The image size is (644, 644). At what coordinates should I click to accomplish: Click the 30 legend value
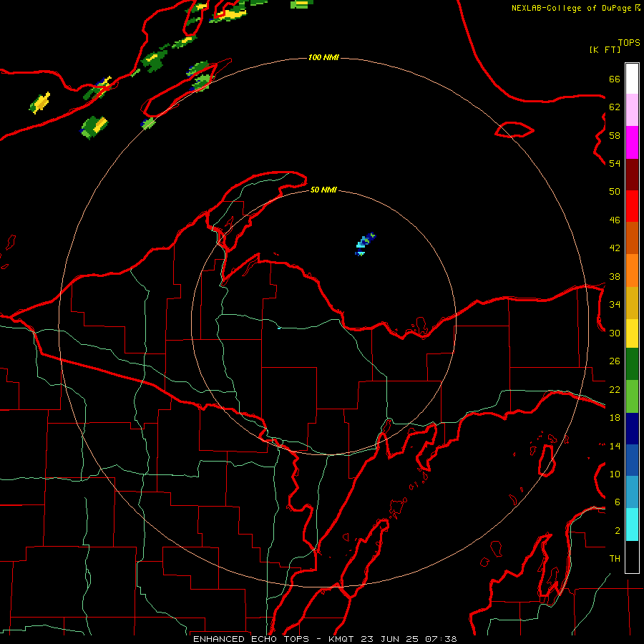click(615, 333)
